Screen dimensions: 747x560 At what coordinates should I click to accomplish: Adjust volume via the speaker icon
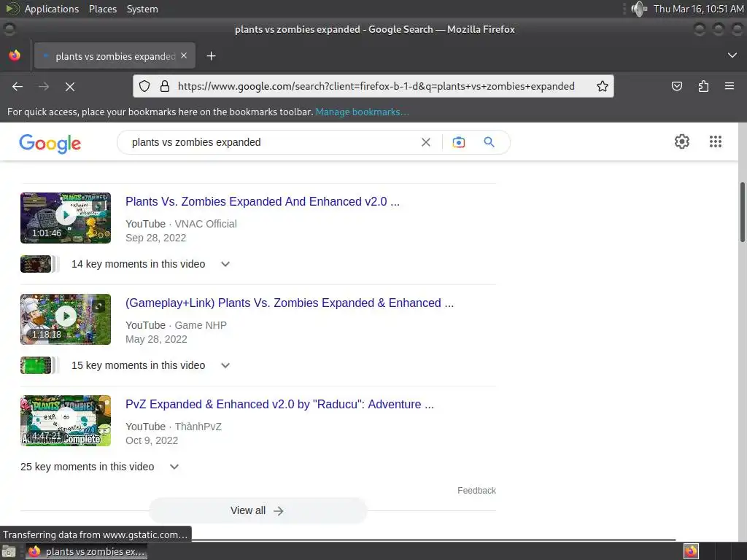pos(639,9)
